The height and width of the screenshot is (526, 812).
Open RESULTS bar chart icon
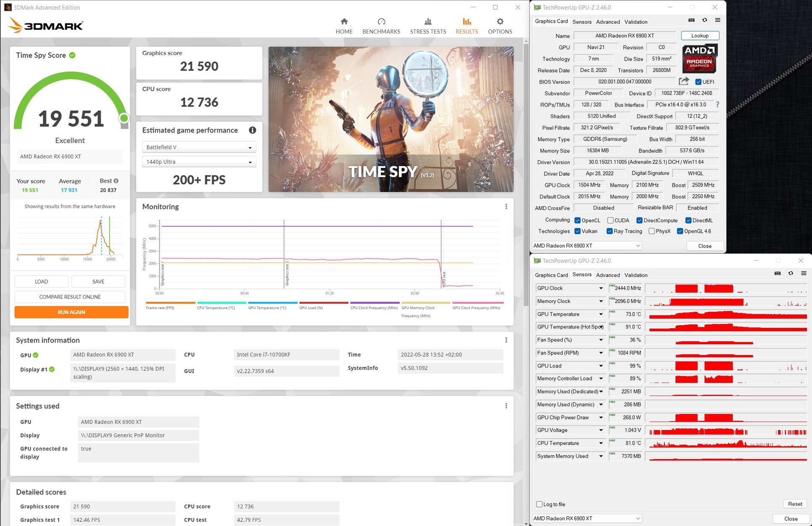click(x=467, y=21)
